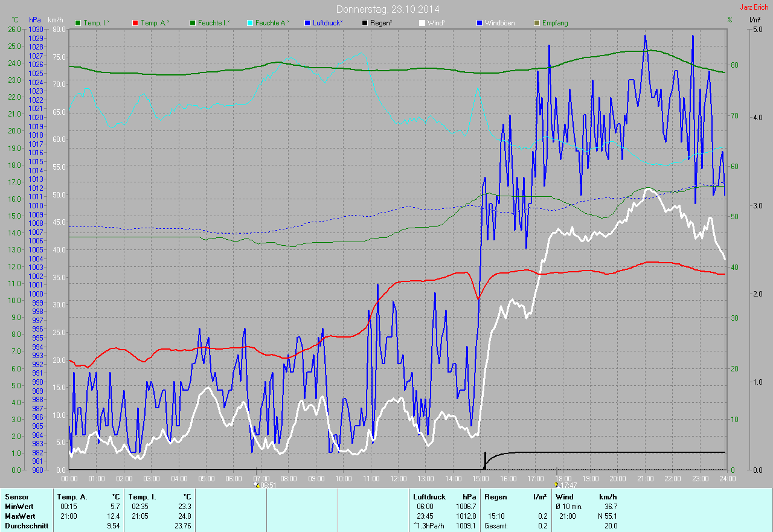Click the white Wind* legend swatch
Screen dimensions: 773x532
pos(422,23)
